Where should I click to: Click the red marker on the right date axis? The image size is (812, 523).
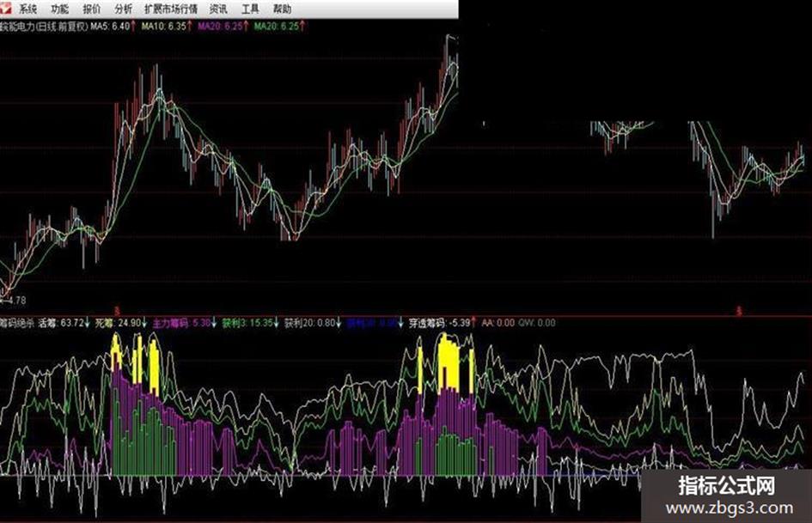pyautogui.click(x=739, y=311)
